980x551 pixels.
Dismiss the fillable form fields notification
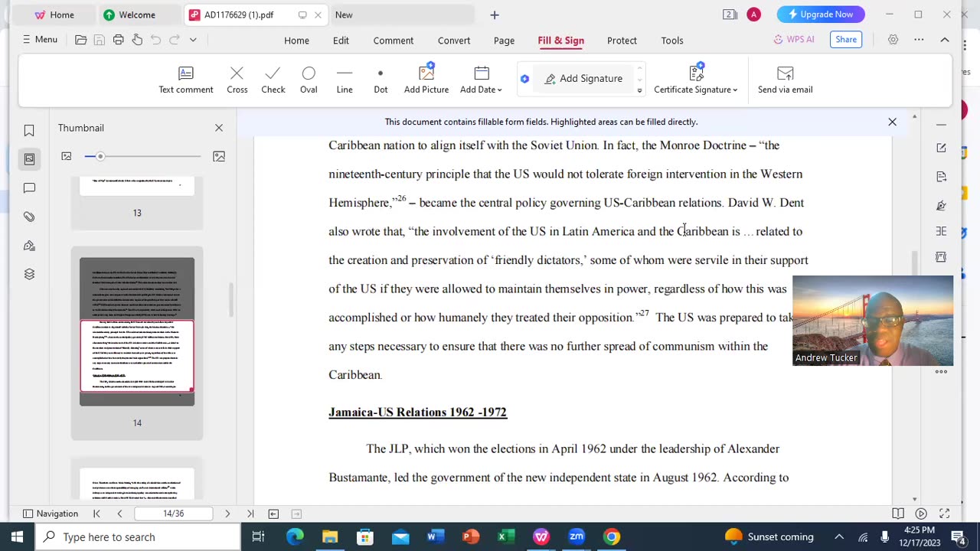coord(892,122)
